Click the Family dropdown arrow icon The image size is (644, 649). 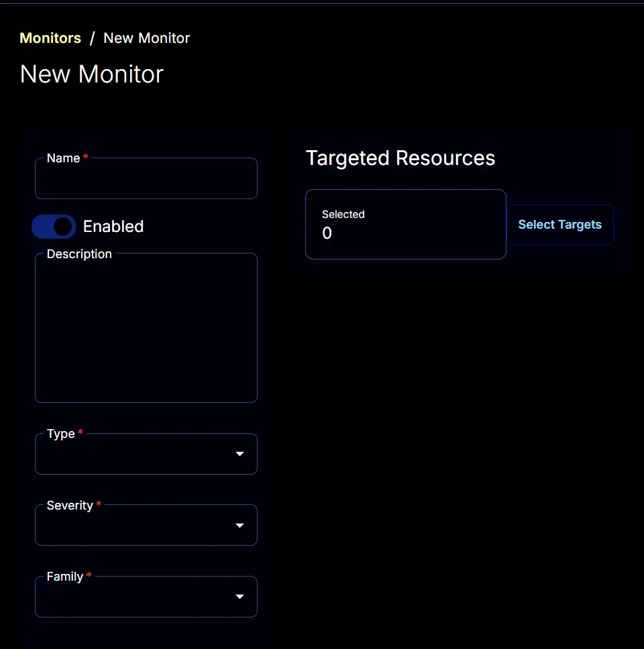tap(239, 597)
